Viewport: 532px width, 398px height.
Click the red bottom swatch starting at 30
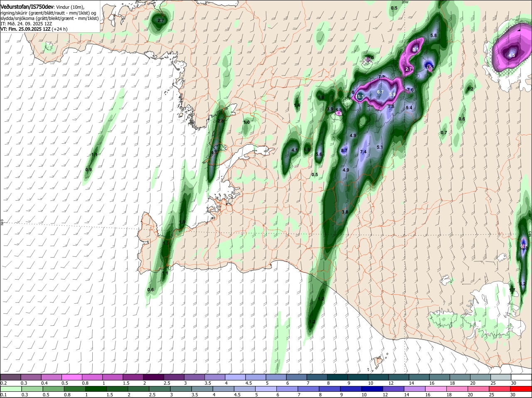tap(522, 389)
